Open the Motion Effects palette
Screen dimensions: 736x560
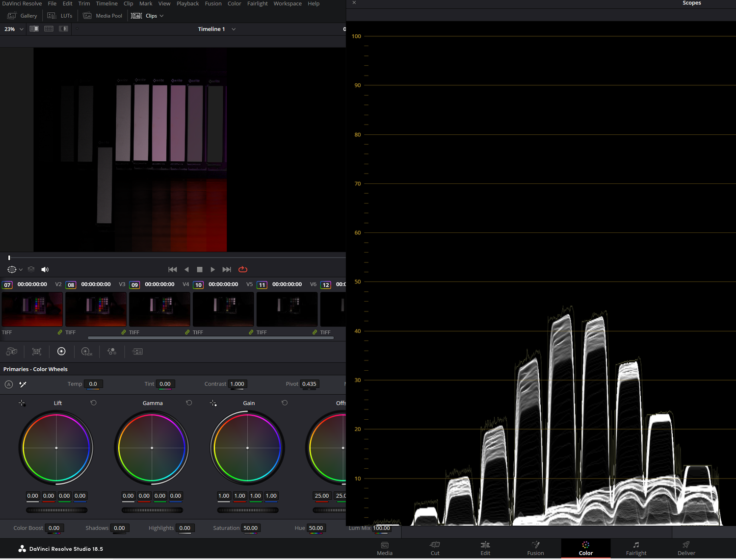pyautogui.click(x=137, y=352)
